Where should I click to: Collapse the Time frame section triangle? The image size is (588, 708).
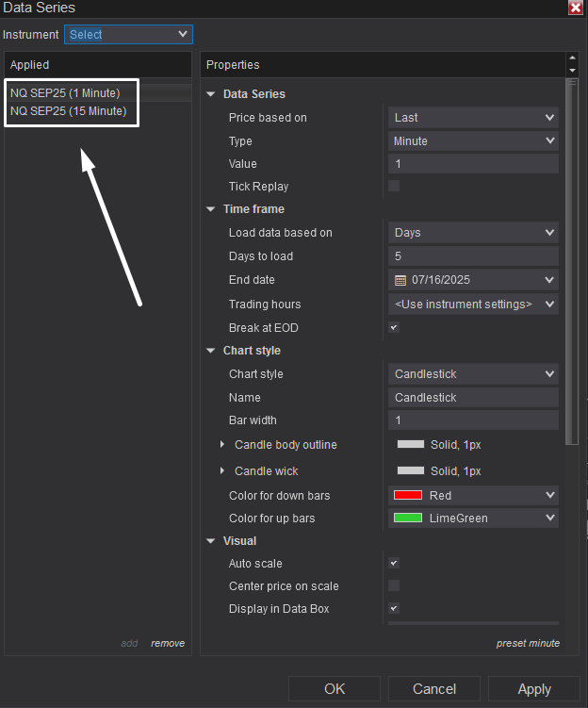pos(211,209)
